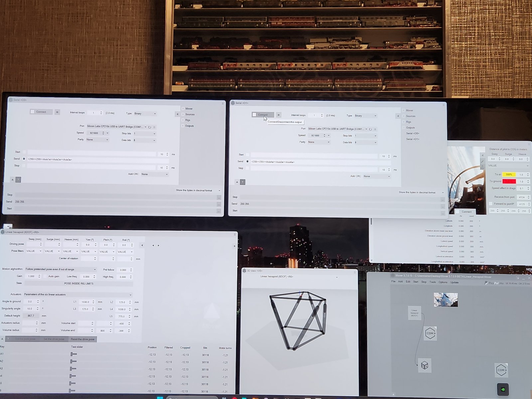This screenshot has width=532, height=399.
Task: Enable the Forward to port/IP checkbox
Action: pos(490,204)
